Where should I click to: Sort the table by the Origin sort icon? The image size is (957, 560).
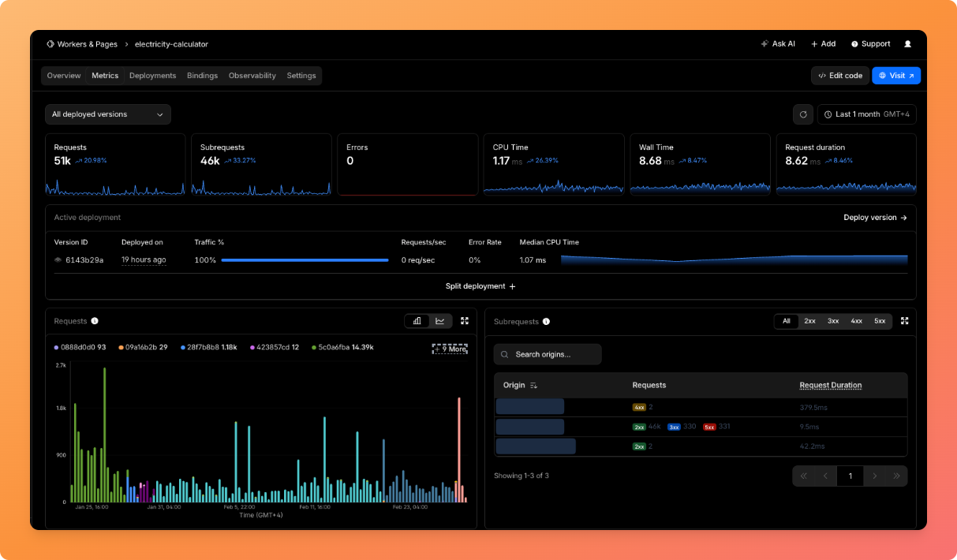point(534,386)
